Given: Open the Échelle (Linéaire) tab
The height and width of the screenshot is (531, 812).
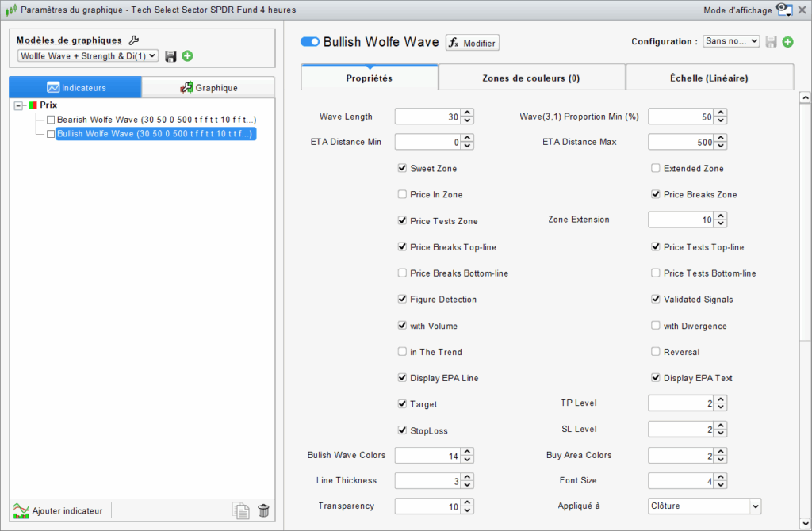Looking at the screenshot, I should [709, 77].
